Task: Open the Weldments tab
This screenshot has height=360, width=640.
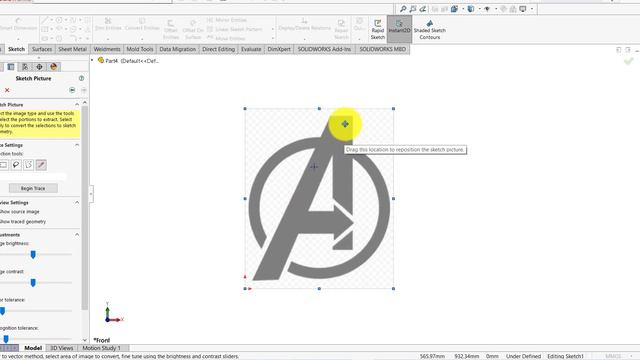Action: [x=107, y=49]
